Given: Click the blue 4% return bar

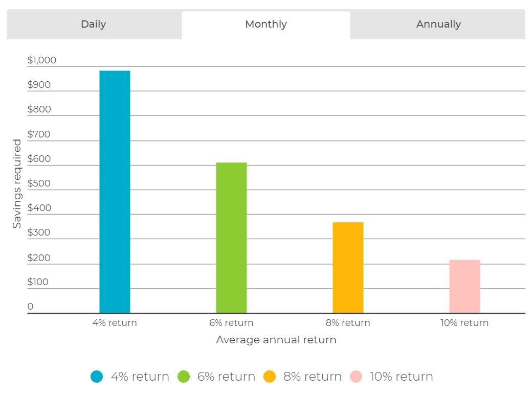Looking at the screenshot, I should 115,192.
